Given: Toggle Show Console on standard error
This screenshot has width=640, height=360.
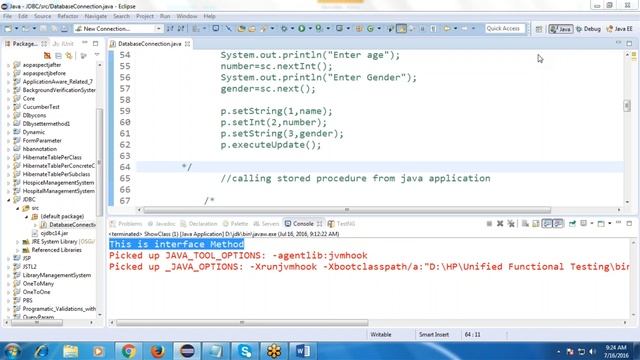Looking at the screenshot, I should [558, 224].
